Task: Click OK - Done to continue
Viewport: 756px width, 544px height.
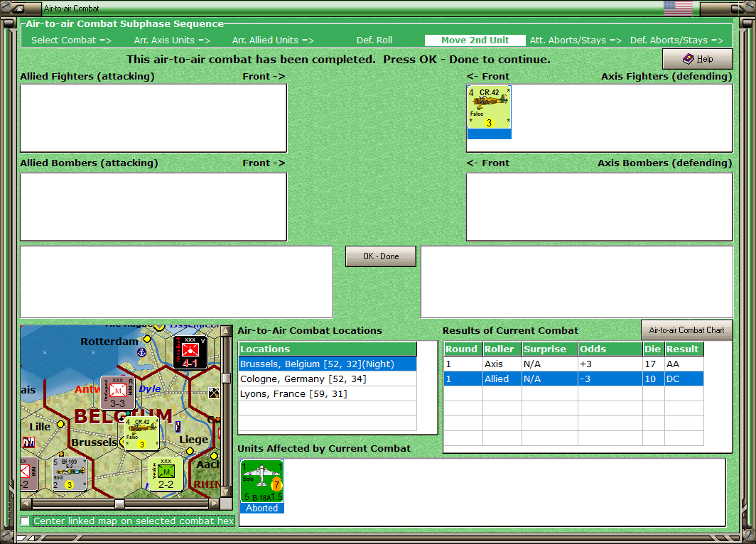Action: click(x=381, y=256)
